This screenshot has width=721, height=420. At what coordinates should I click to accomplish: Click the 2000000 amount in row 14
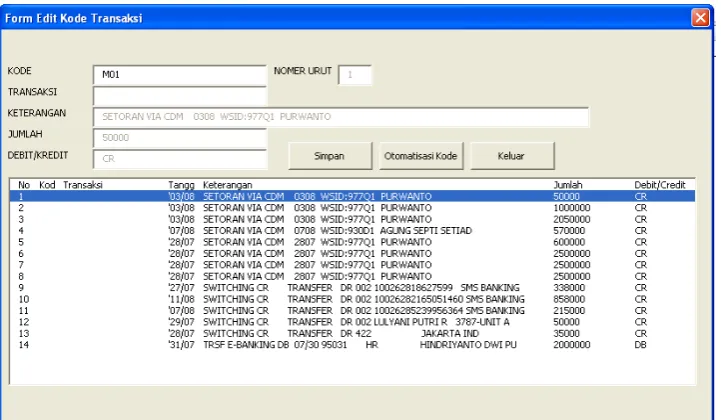pyautogui.click(x=572, y=345)
